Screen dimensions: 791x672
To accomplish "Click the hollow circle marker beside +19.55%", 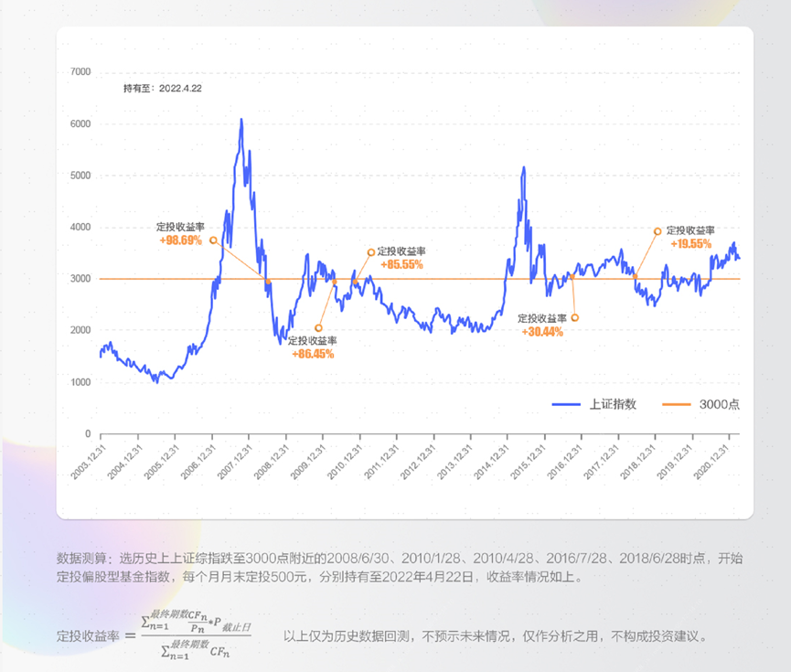I will click(657, 231).
